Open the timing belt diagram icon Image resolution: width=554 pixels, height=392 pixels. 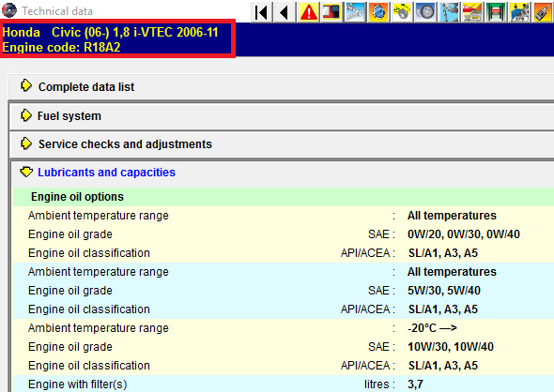402,12
